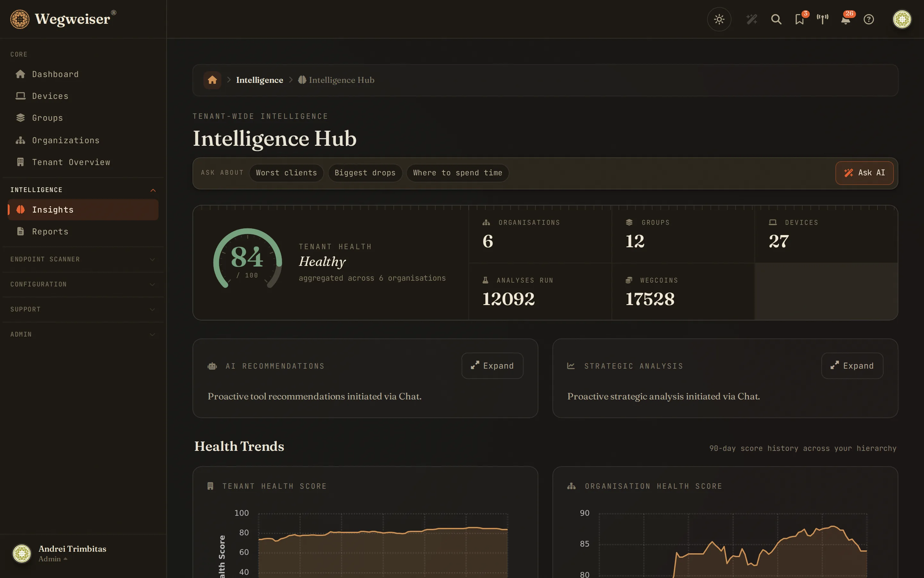This screenshot has width=924, height=578.
Task: Click the Groups count 12
Action: 635,241
